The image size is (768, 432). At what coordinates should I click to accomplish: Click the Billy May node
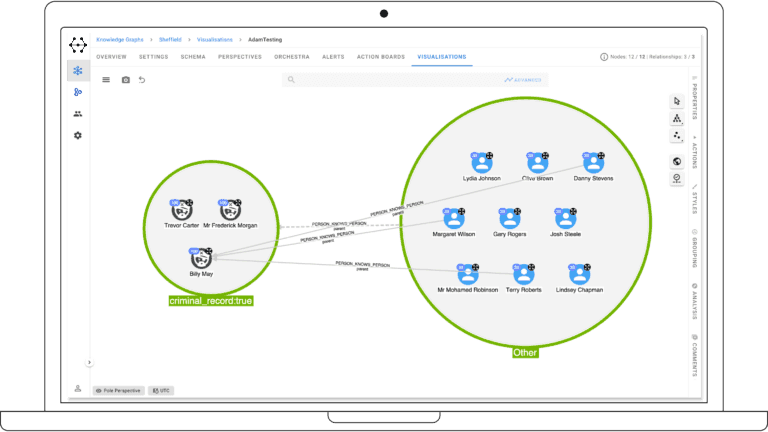(x=200, y=258)
